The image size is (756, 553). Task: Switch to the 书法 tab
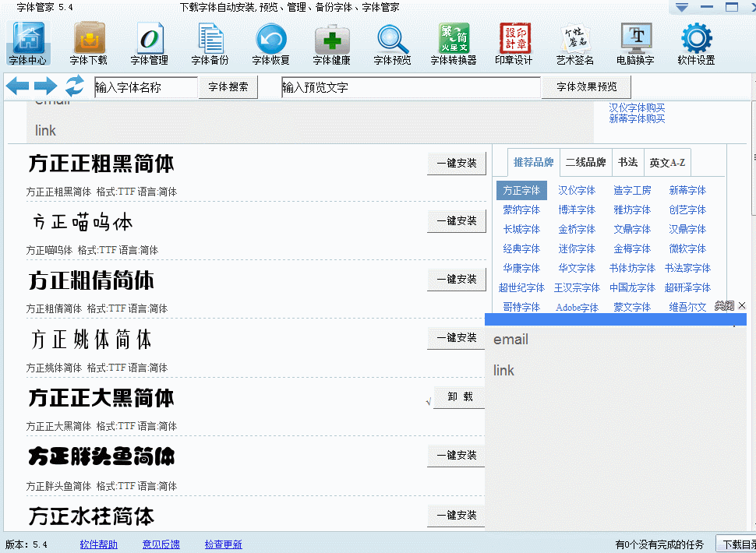click(627, 162)
